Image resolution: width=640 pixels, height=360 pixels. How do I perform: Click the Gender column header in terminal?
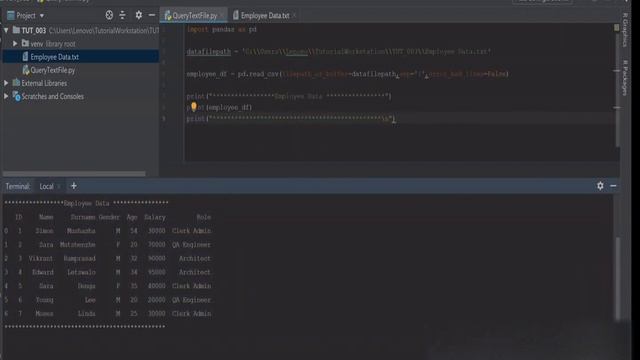click(x=109, y=217)
